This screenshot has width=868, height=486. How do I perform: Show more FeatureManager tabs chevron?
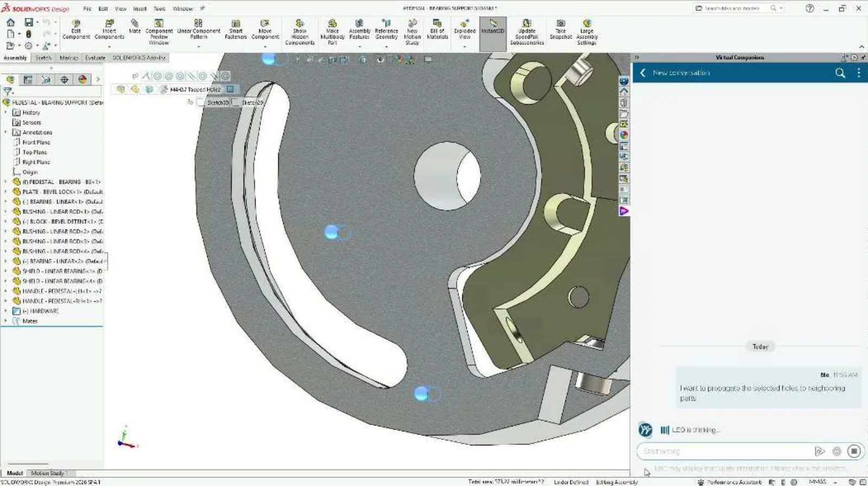98,79
